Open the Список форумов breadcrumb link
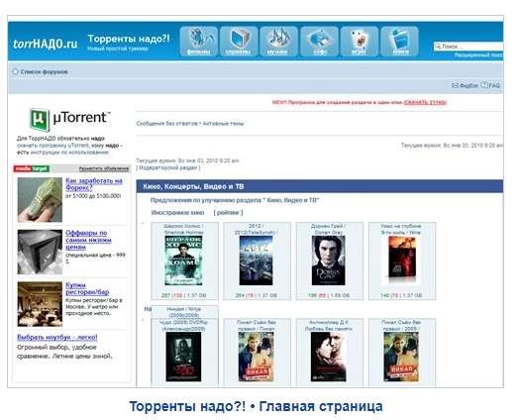This screenshot has height=420, width=521. (x=45, y=71)
